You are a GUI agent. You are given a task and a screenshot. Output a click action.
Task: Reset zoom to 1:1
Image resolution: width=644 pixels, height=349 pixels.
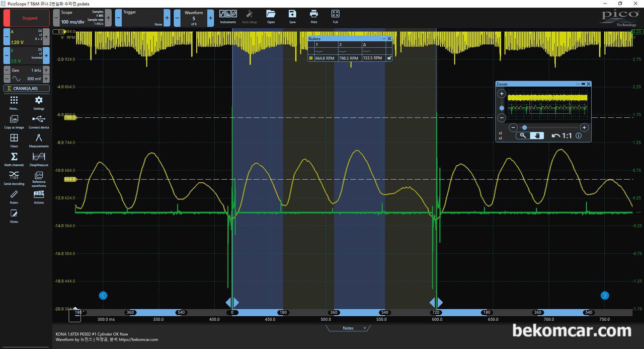click(567, 135)
